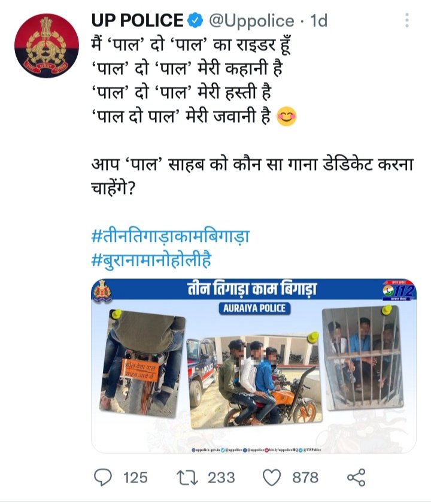Open hashtag #बुरानामानोहोलीहै
Screen dimensions: 431x504
pos(151,260)
